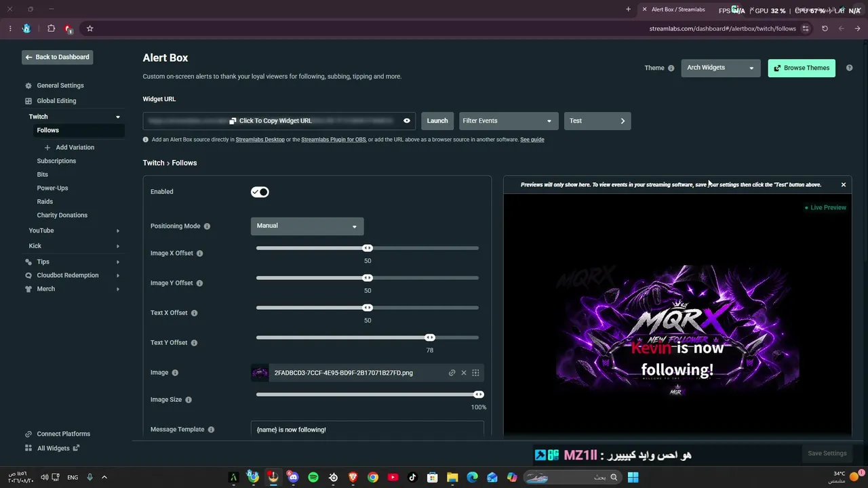Image resolution: width=868 pixels, height=488 pixels.
Task: Click the All Widgets grid icon
Action: tap(28, 448)
